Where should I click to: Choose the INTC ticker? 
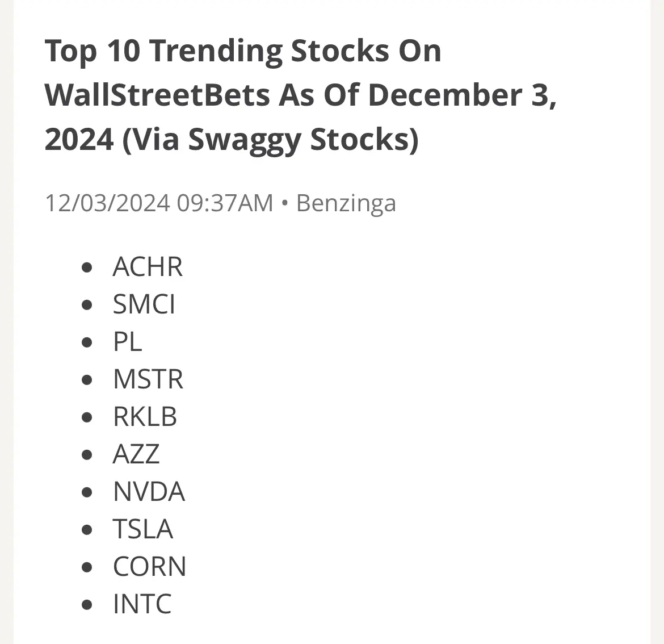coord(142,604)
